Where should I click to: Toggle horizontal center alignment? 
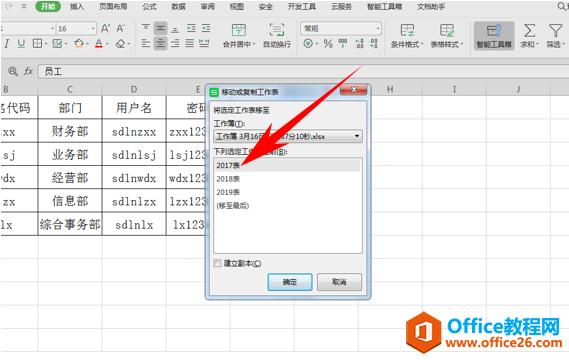pos(160,44)
